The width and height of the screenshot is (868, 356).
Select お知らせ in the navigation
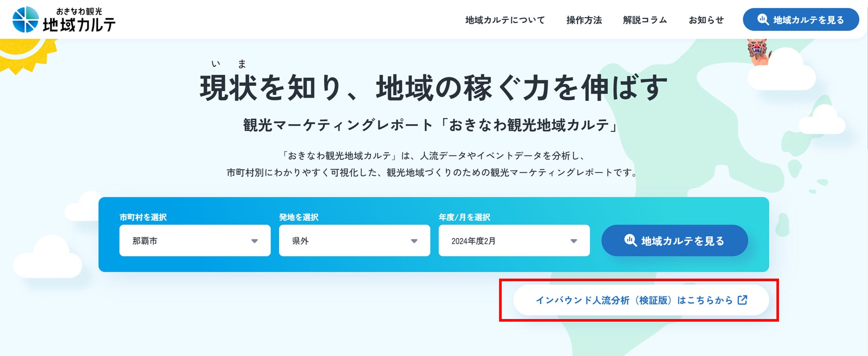[706, 20]
